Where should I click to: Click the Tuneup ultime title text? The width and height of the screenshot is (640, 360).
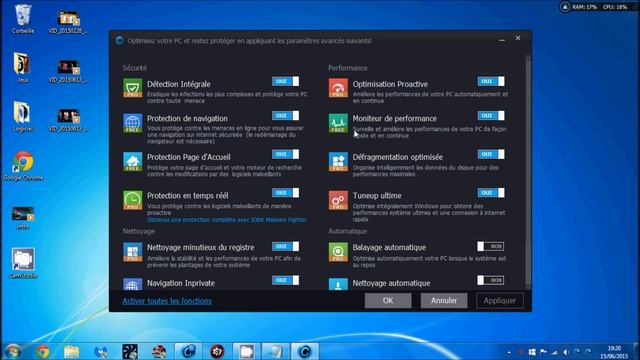tap(377, 196)
